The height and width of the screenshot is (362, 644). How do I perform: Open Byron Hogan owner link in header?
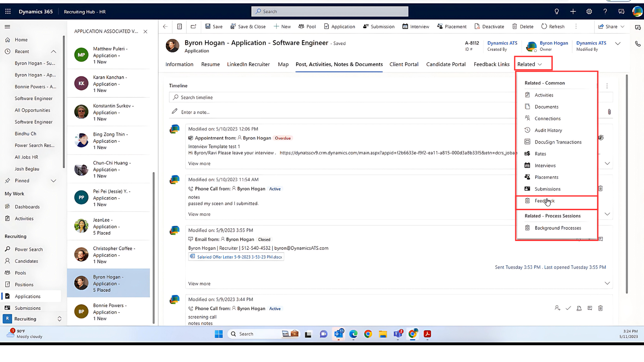(554, 43)
